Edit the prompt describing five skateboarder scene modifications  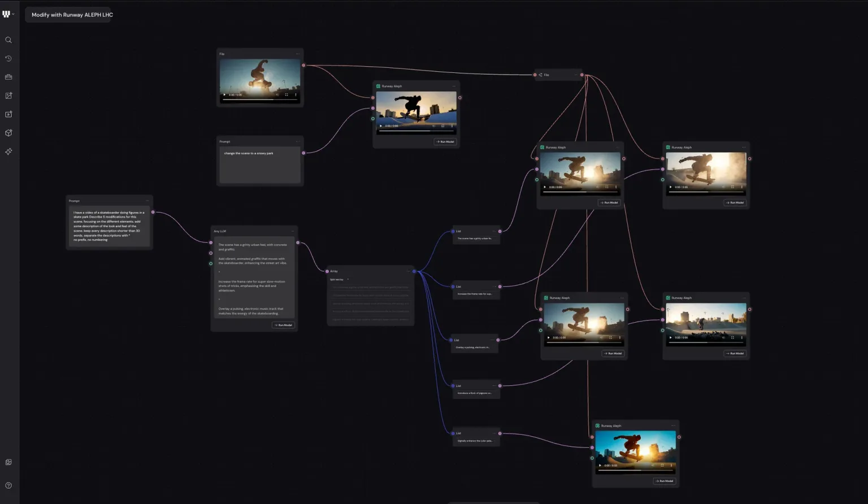click(109, 226)
